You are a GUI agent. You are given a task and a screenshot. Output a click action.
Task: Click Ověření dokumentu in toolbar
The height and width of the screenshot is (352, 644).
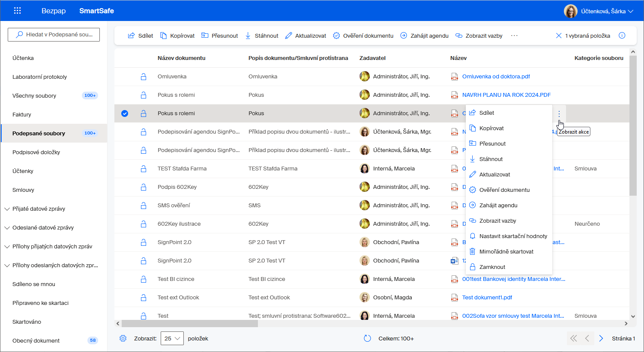tap(363, 36)
